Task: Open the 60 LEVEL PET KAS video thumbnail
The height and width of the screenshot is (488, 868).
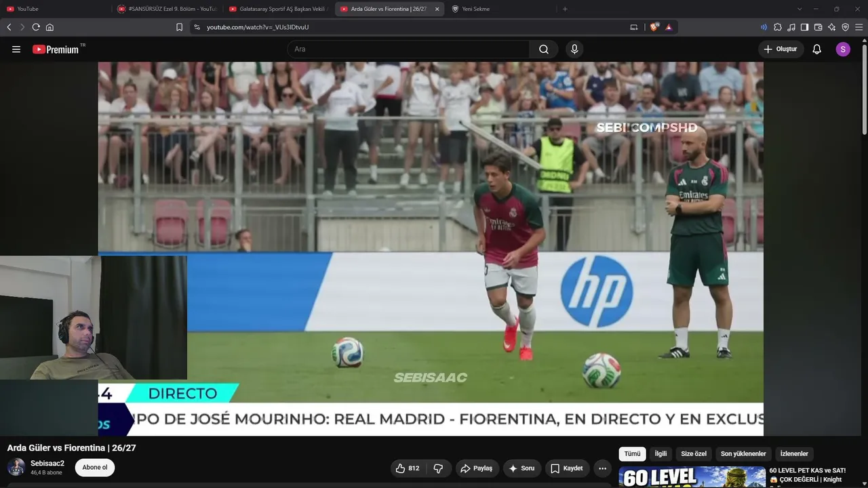Action: (x=692, y=477)
